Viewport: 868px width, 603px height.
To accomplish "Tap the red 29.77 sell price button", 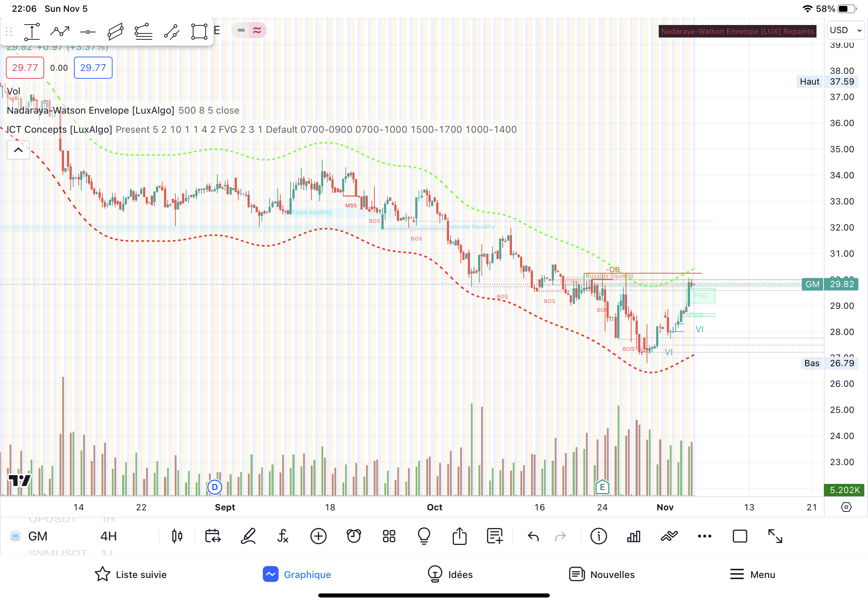I will pos(25,68).
